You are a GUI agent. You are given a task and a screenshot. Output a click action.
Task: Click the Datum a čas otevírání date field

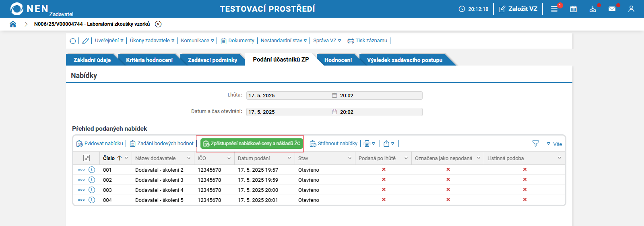pos(334,112)
